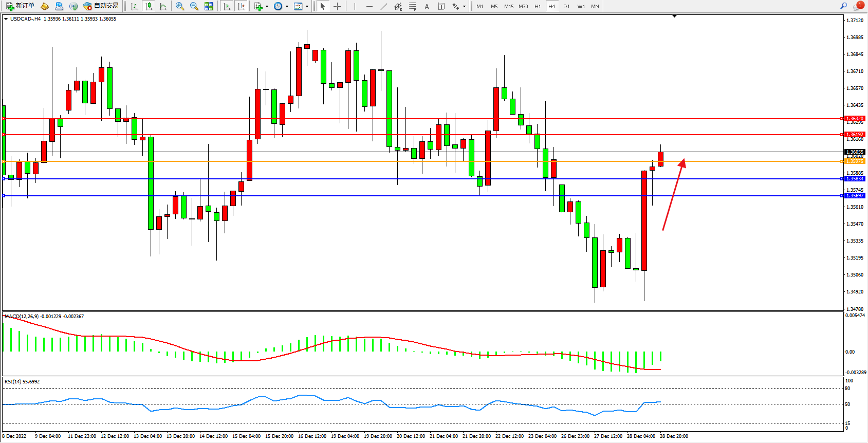
Task: Click the USDCAD,H4 chart title arrow
Action: [x=6, y=19]
